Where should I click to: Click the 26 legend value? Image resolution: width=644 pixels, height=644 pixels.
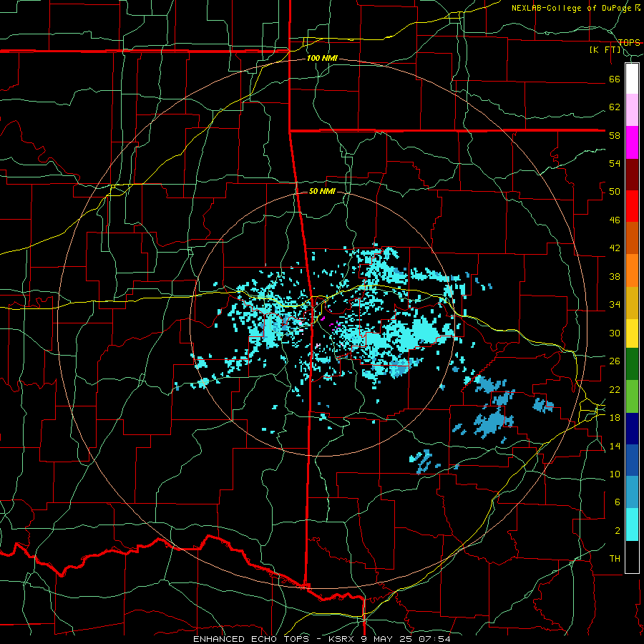point(615,361)
